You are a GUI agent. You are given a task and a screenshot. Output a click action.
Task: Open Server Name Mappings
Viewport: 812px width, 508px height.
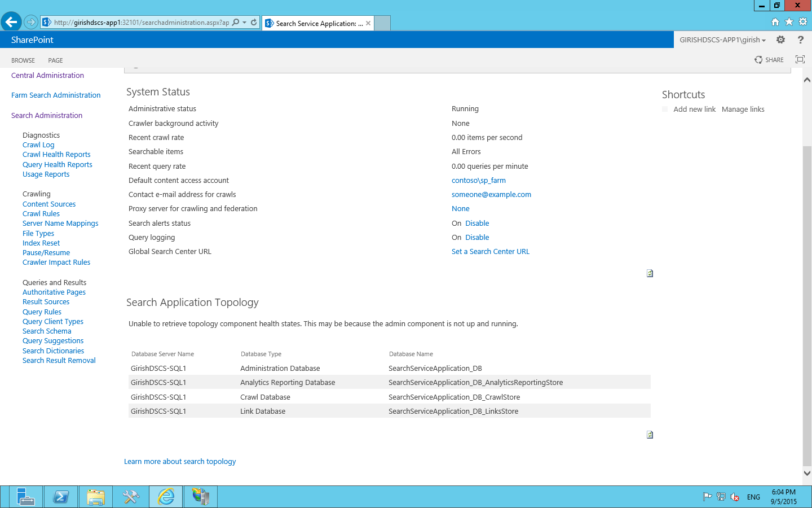click(60, 223)
